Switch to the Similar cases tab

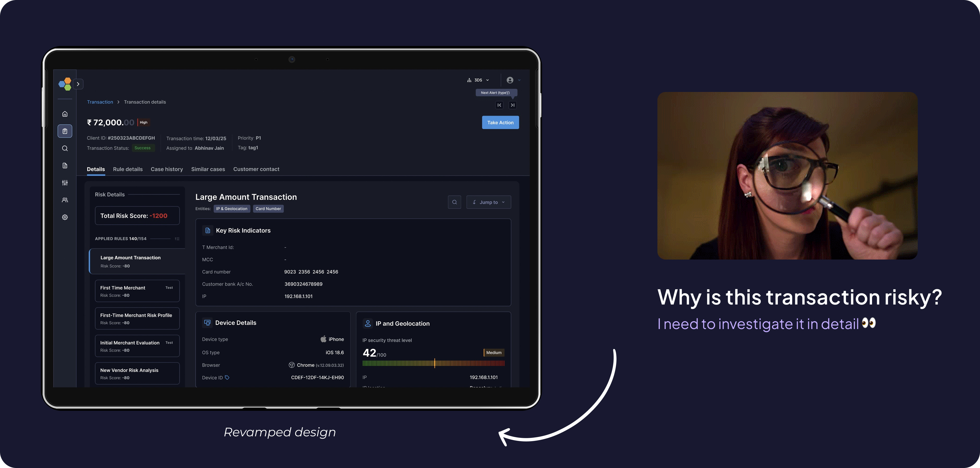point(208,169)
